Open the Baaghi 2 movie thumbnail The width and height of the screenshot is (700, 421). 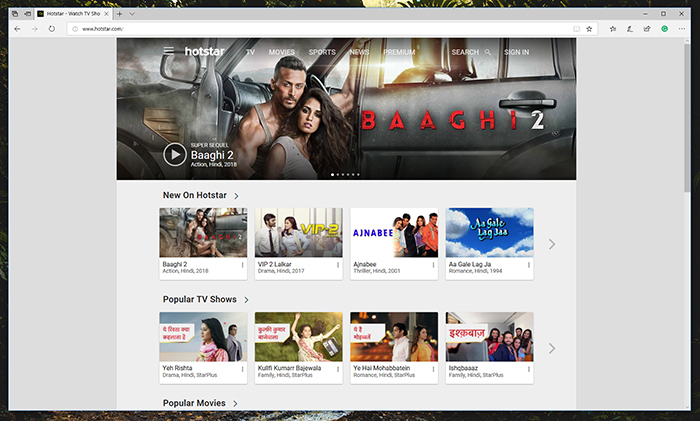(203, 232)
